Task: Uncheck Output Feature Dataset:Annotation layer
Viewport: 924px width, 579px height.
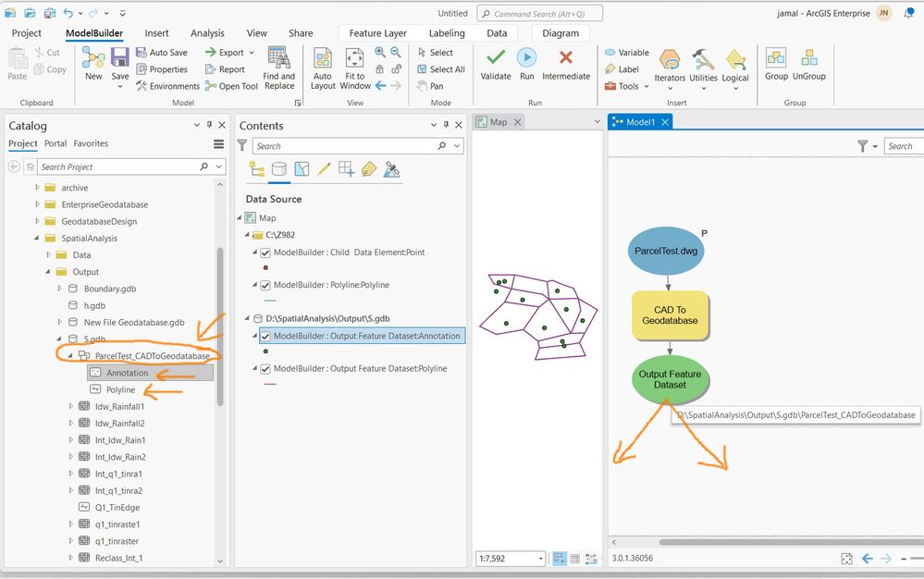Action: 265,337
